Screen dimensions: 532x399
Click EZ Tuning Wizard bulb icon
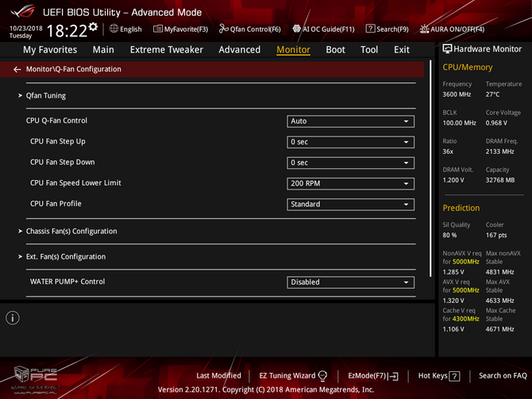tap(322, 376)
